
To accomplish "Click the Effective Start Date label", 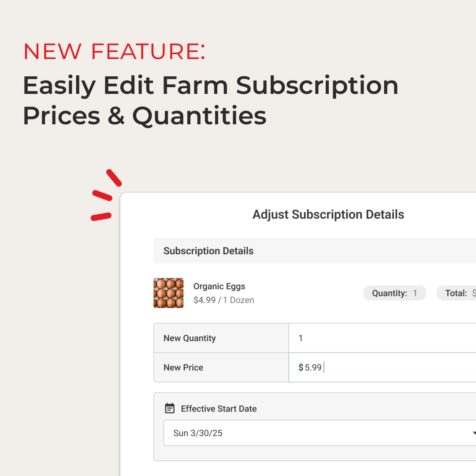I will (x=219, y=409).
